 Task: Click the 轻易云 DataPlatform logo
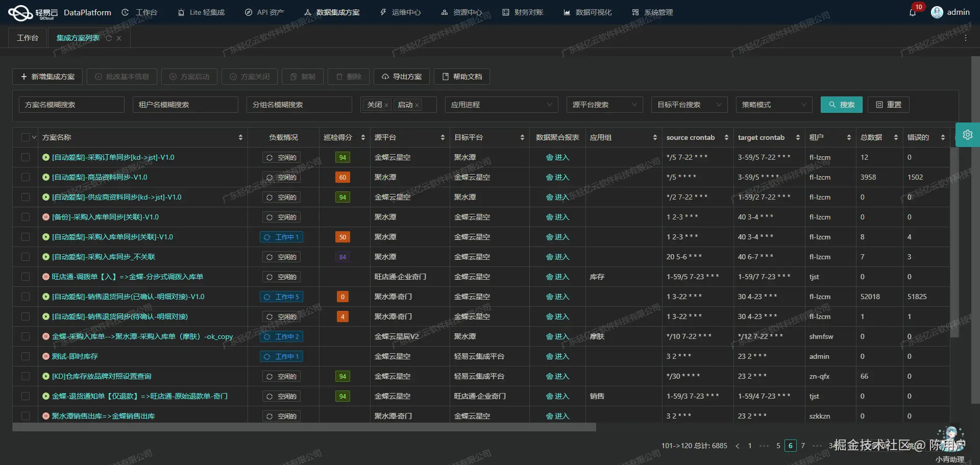coord(60,12)
